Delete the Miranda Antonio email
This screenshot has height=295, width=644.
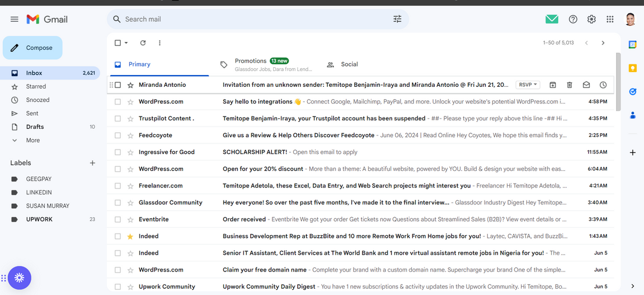[x=569, y=85]
